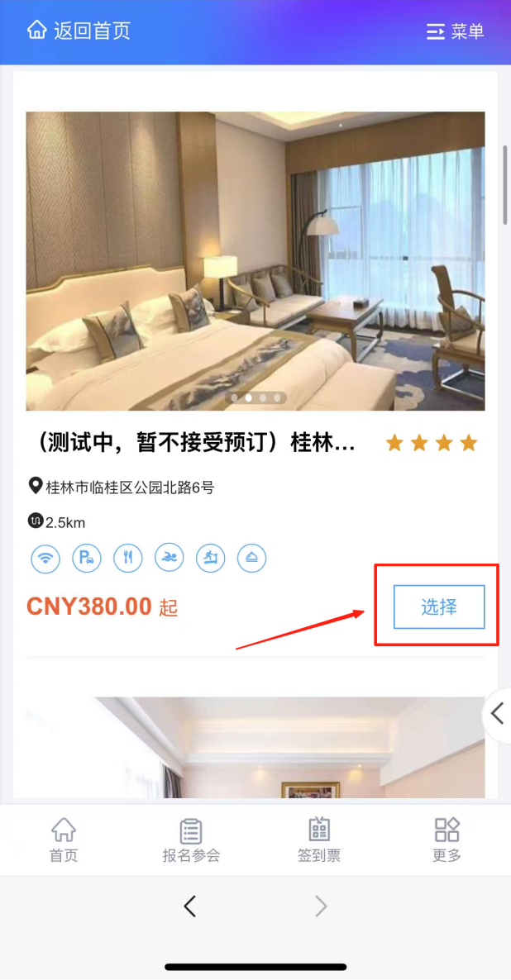Open the 签到票 tab
The image size is (511, 980).
tap(319, 840)
